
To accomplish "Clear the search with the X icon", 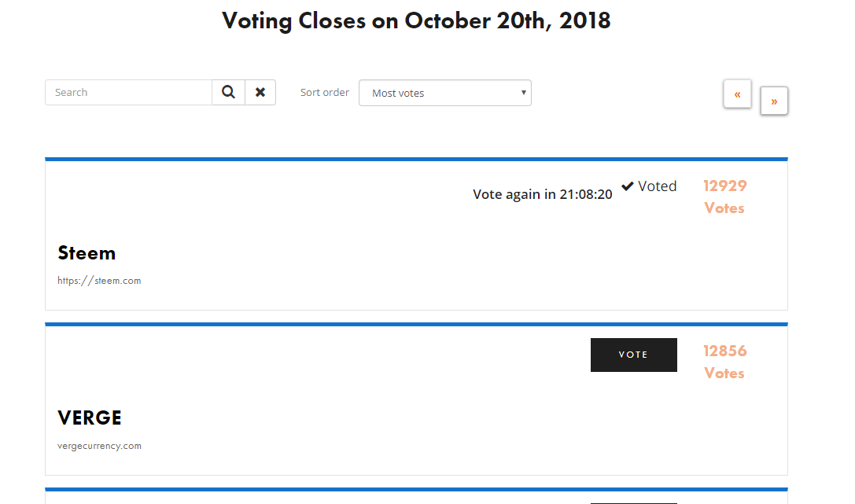I will (260, 92).
